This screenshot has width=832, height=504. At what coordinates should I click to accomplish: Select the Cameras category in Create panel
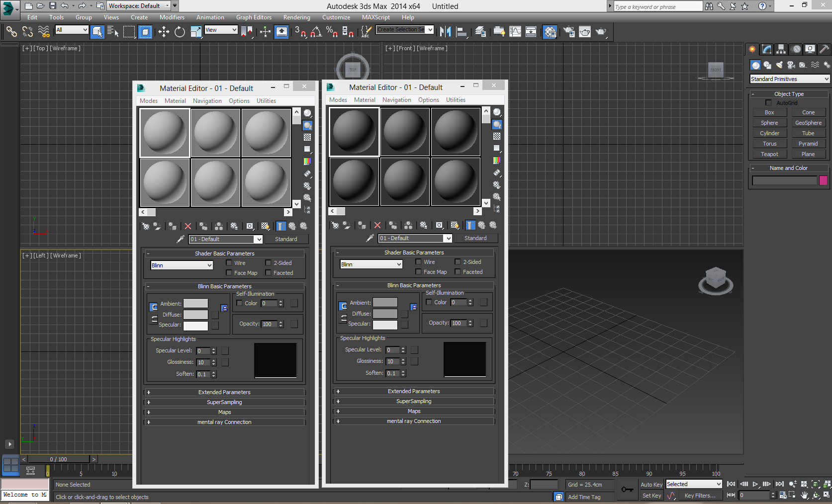[791, 65]
